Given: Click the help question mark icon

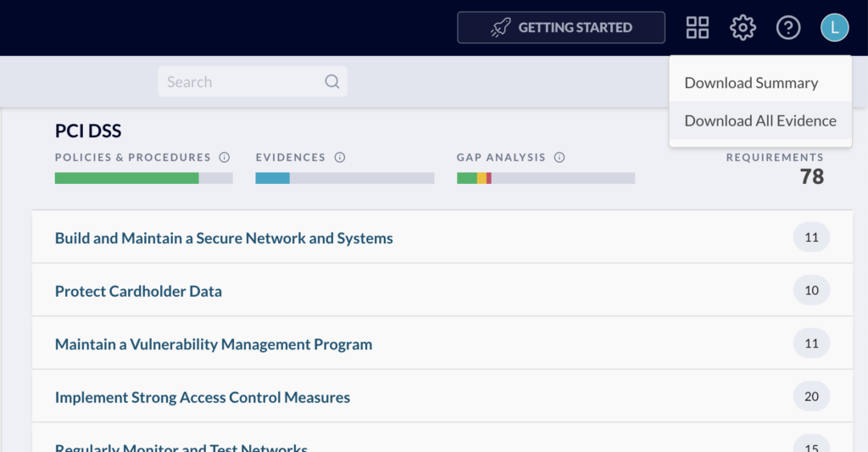Looking at the screenshot, I should click(788, 28).
